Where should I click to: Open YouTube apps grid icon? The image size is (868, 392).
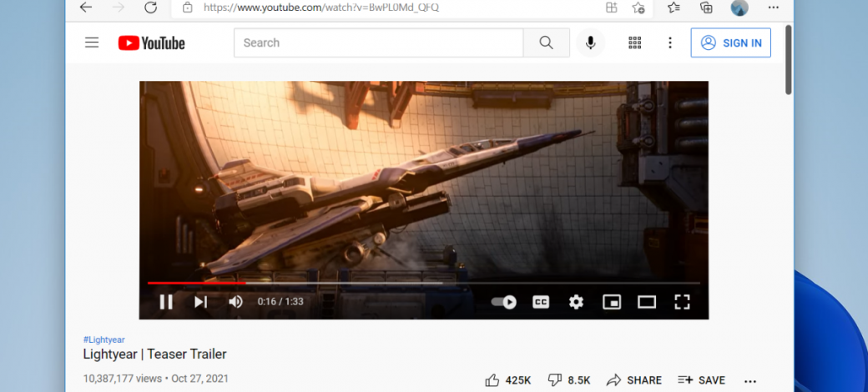[x=635, y=43]
